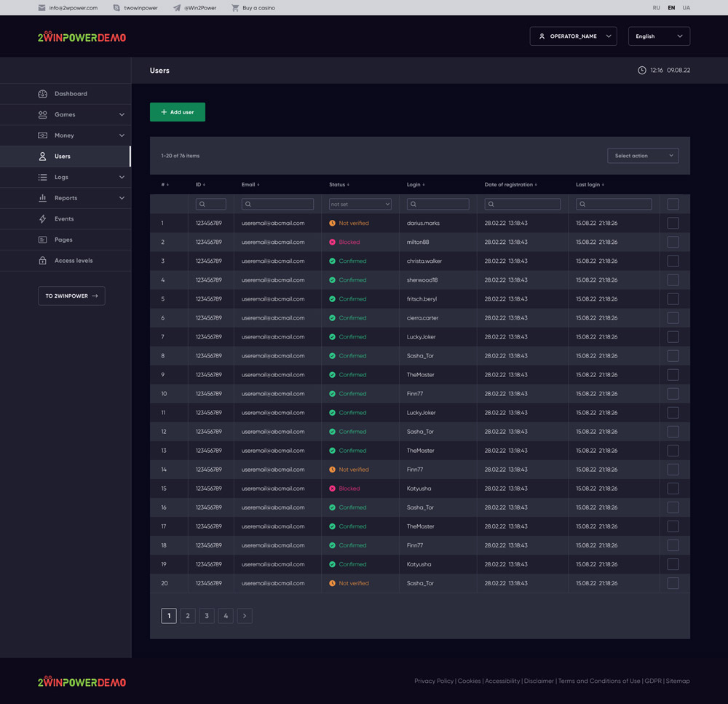Click the shopping cart Buy a casino icon
728x704 pixels.
pyautogui.click(x=235, y=8)
